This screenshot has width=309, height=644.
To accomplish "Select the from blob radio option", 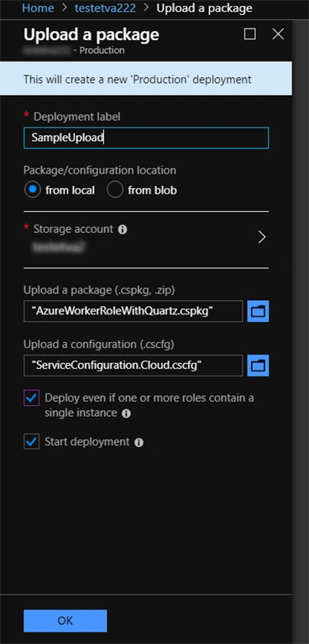I will pyautogui.click(x=115, y=190).
